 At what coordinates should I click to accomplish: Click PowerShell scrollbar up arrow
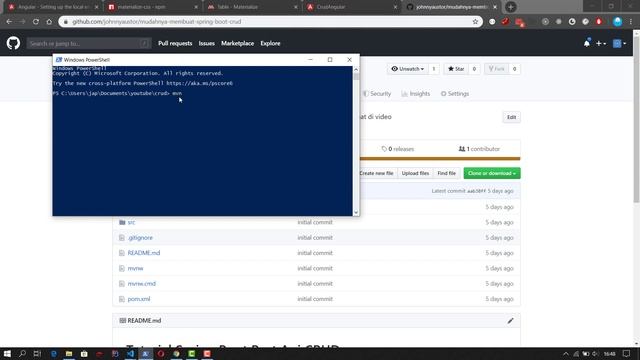pyautogui.click(x=356, y=70)
